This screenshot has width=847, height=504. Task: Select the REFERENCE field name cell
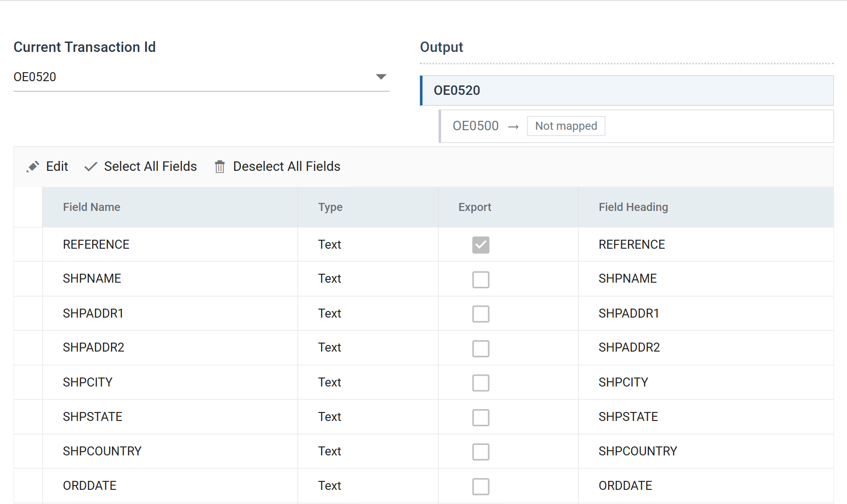[x=170, y=244]
